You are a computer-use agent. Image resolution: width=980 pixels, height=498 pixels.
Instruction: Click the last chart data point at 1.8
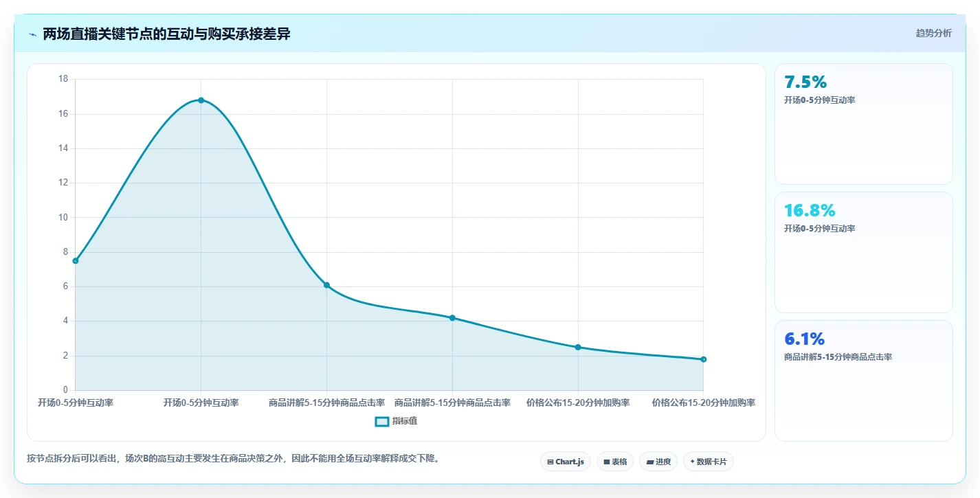click(703, 359)
